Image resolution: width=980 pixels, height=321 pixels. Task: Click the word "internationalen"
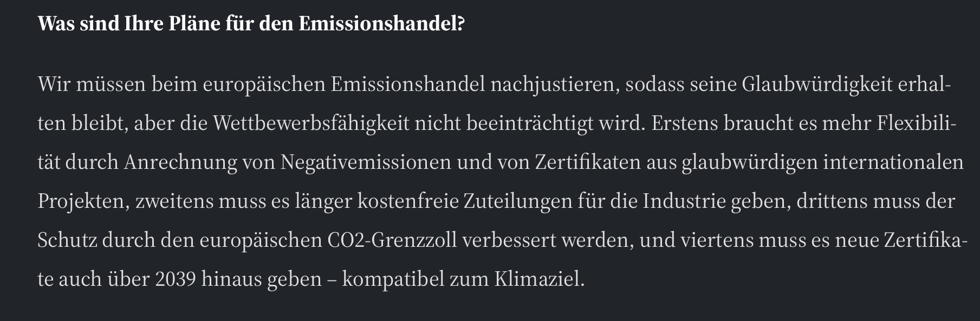pyautogui.click(x=893, y=162)
